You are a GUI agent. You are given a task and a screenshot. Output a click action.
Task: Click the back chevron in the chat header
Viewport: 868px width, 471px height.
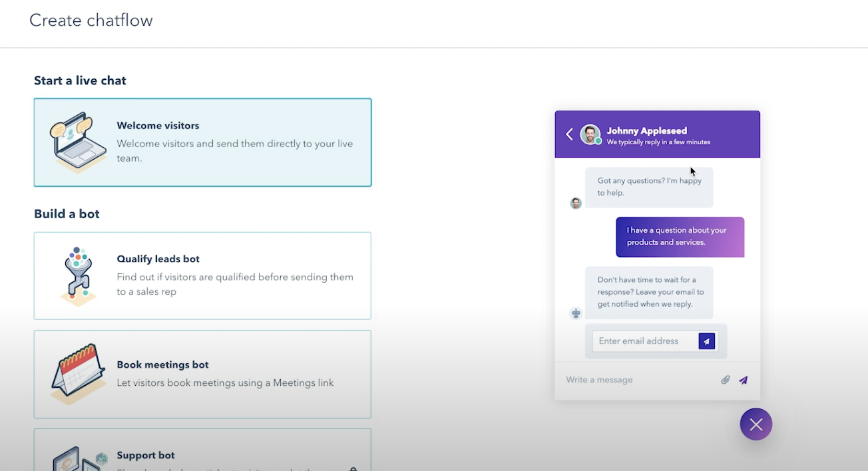click(x=569, y=134)
